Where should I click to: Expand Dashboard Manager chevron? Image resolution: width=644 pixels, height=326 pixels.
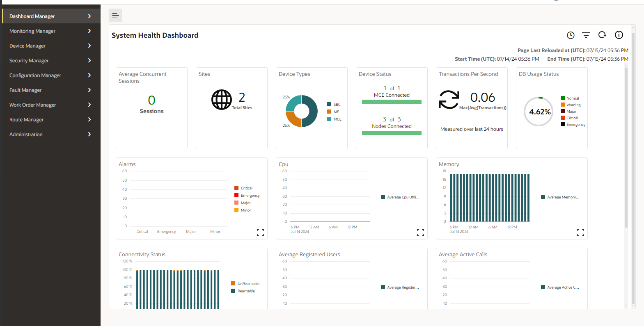pyautogui.click(x=89, y=16)
